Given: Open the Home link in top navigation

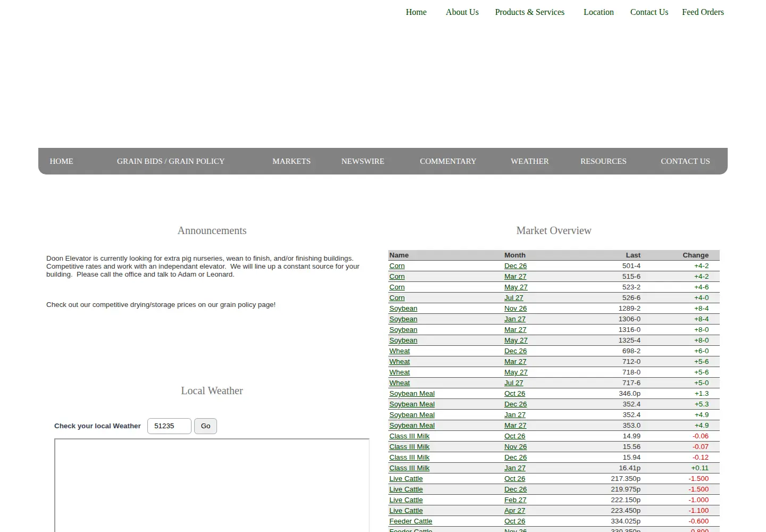Looking at the screenshot, I should click(x=416, y=12).
